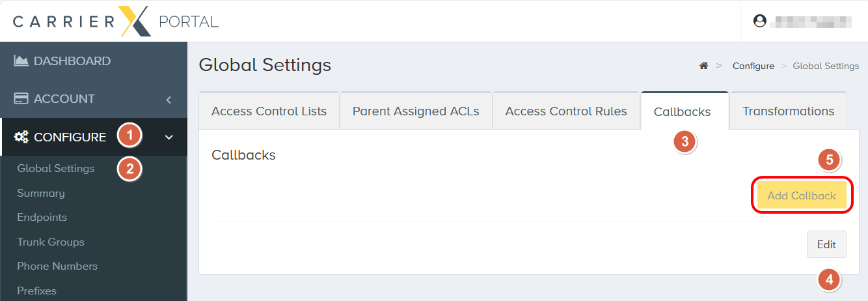
Task: Go to Endpoints in sidebar
Action: coord(42,217)
